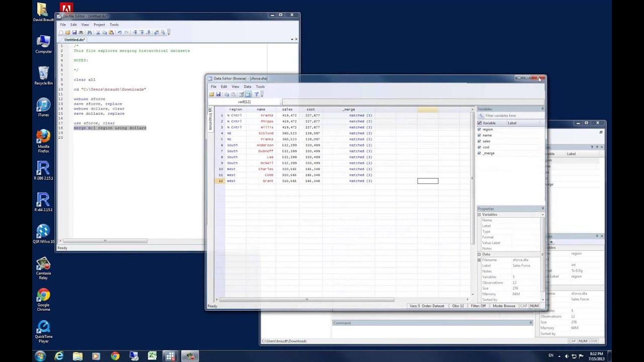Open Data menu in Data Editor
This screenshot has width=644, height=362.
tap(248, 86)
